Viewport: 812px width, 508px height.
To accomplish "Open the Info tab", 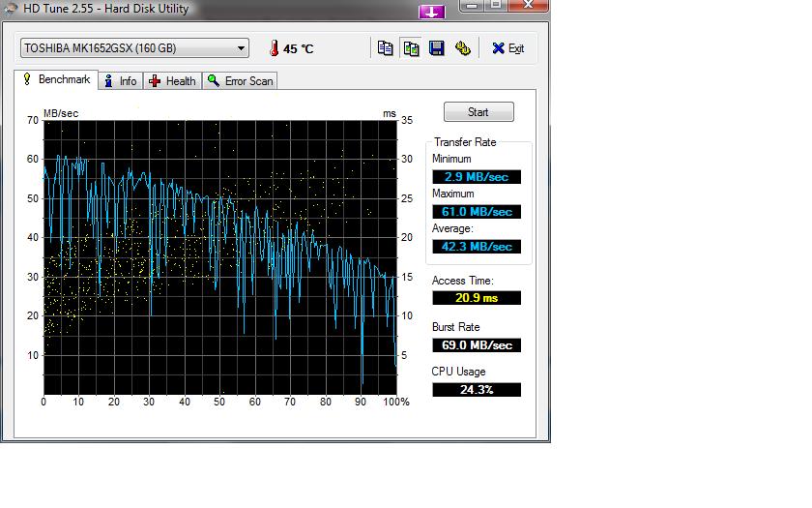I will (x=120, y=81).
